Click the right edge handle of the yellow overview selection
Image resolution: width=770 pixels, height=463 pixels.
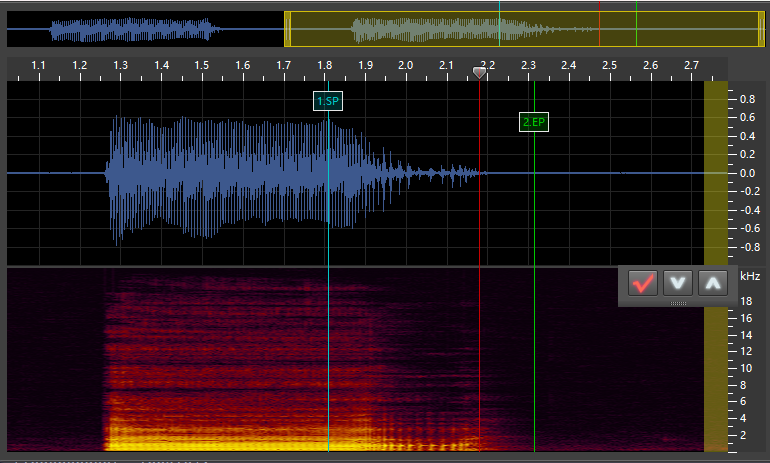pyautogui.click(x=761, y=29)
